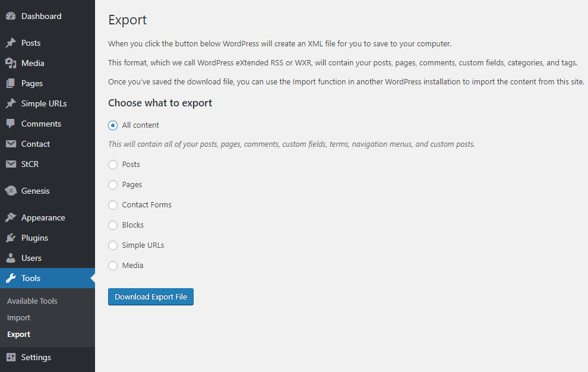Choose the Blocks export option
Image resolution: width=588 pixels, height=372 pixels.
point(113,225)
